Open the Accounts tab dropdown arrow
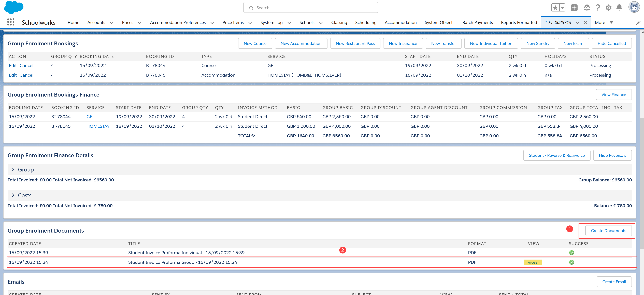 tap(112, 23)
